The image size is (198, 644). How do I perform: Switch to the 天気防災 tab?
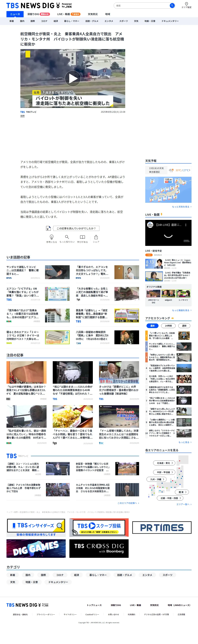pos(93,14)
